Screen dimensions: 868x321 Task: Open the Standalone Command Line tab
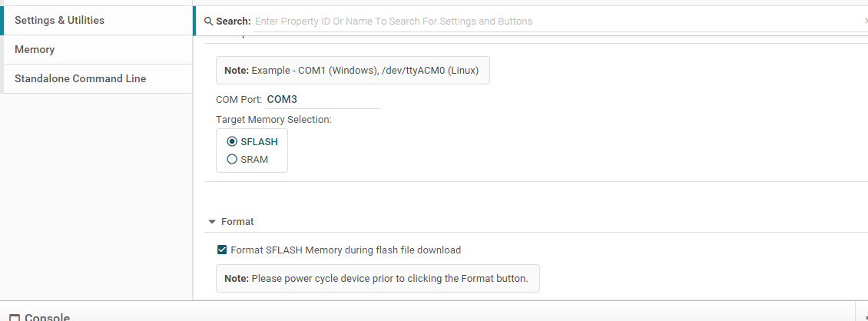click(80, 78)
